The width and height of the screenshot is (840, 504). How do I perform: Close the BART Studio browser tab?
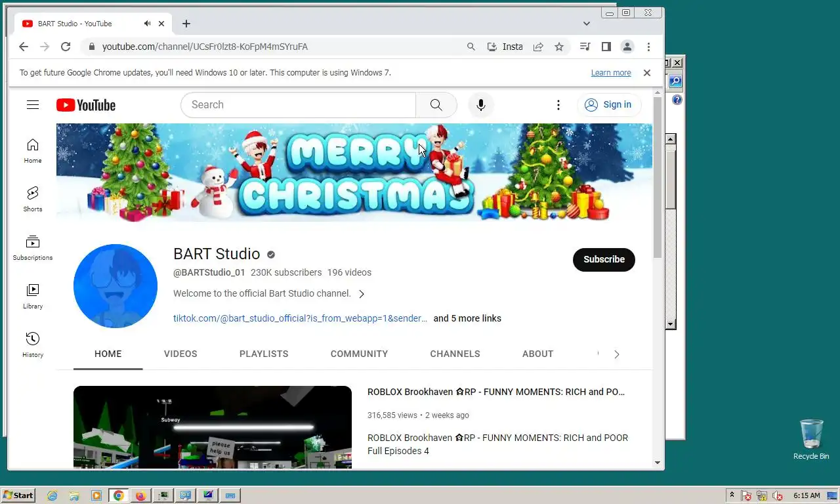(x=161, y=24)
